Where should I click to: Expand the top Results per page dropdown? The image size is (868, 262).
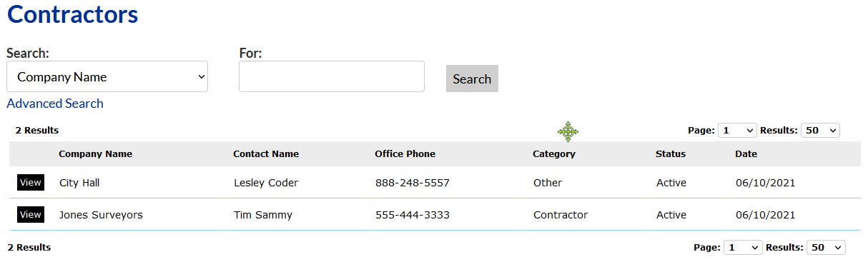pyautogui.click(x=820, y=131)
